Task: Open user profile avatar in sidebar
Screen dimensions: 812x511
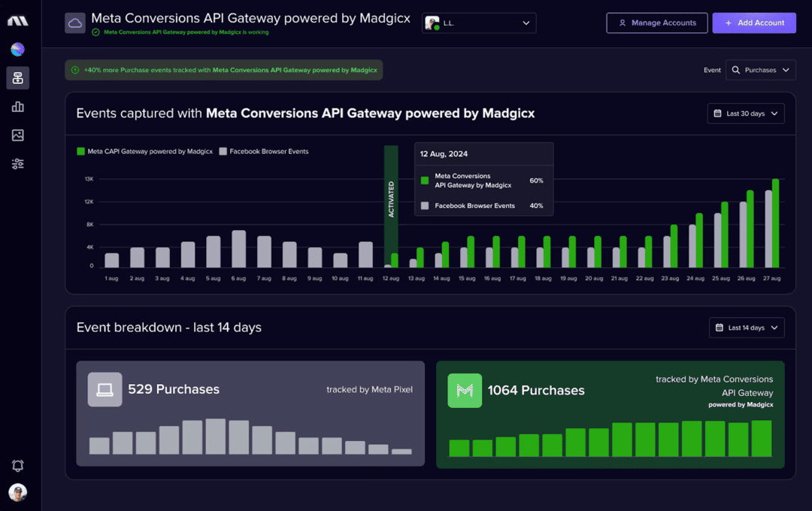Action: 17,492
